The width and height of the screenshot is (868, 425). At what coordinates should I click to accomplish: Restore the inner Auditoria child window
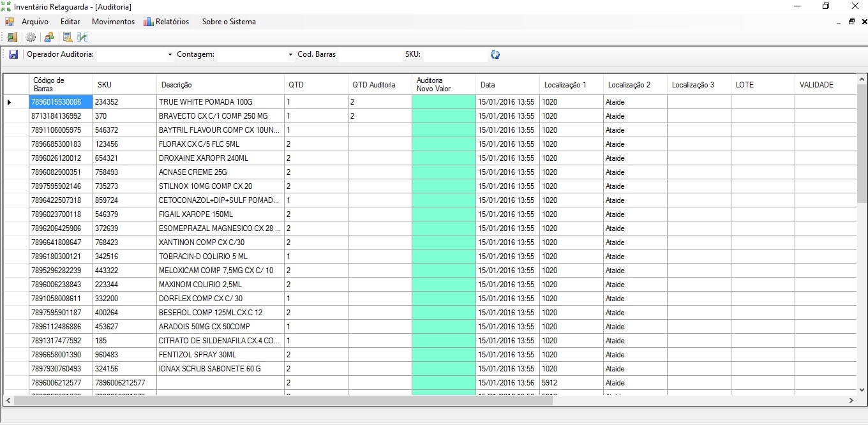point(851,22)
